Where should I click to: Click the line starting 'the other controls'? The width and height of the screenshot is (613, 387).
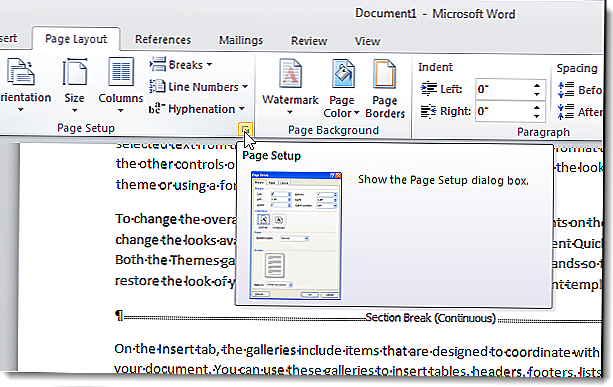(x=176, y=164)
